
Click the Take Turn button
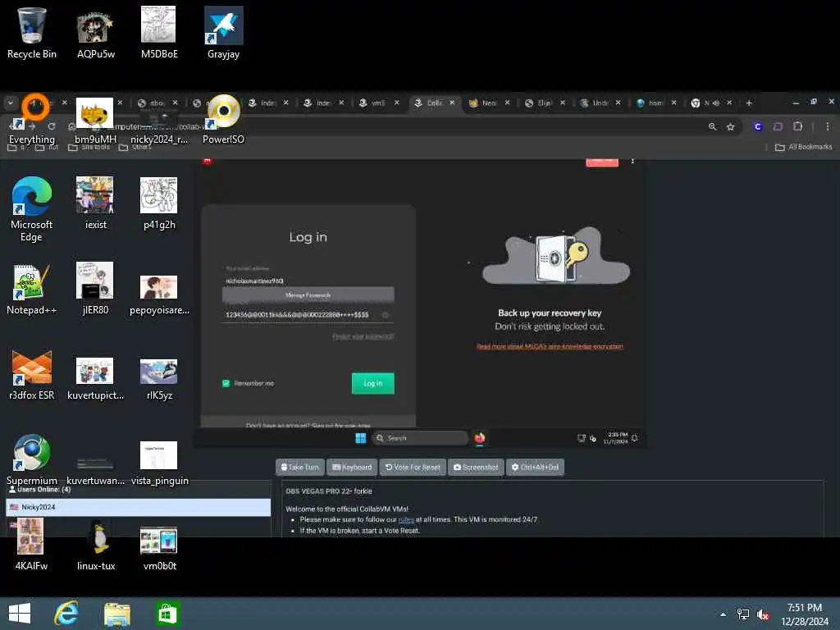(x=300, y=467)
